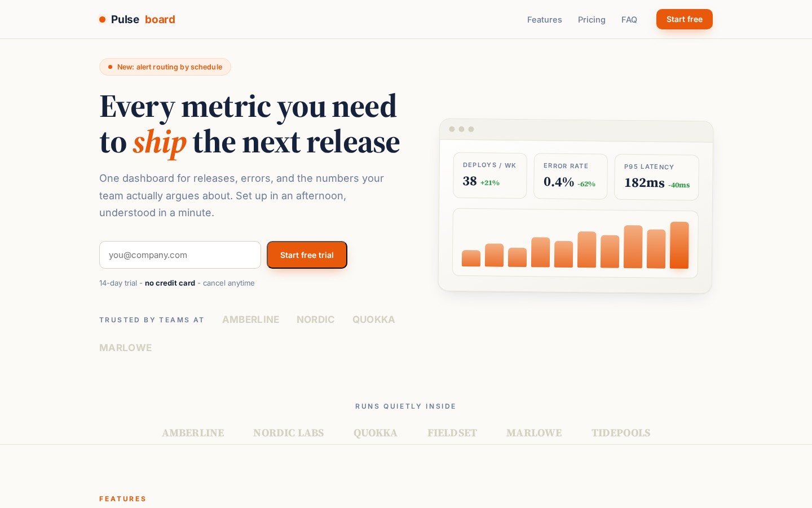Click the FIELDSET logo text
The image size is (812, 508).
(x=452, y=433)
